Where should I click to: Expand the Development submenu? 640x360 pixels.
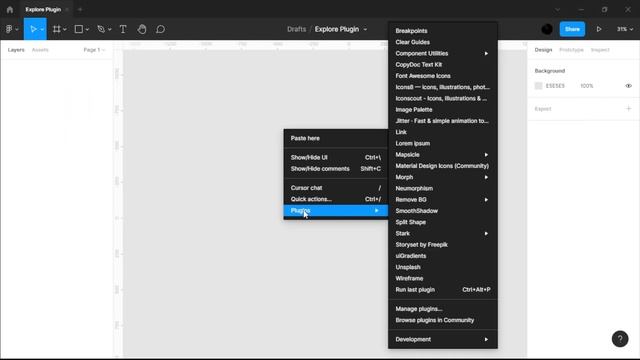tap(442, 339)
